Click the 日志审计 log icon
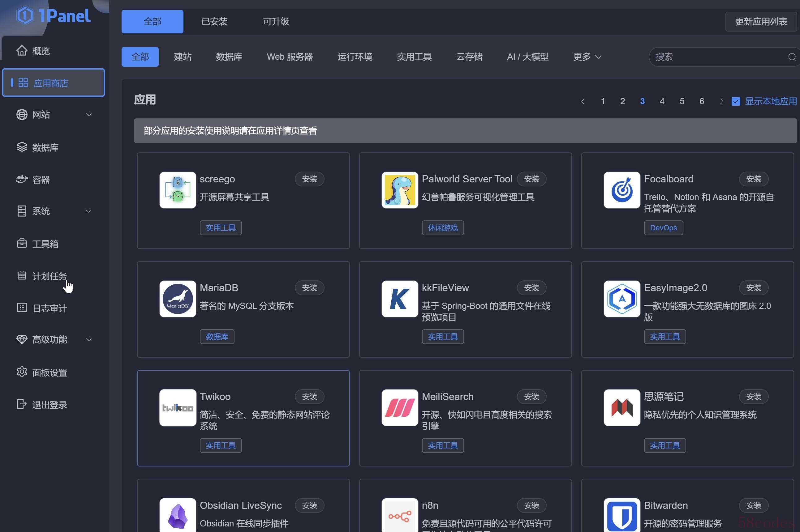 (x=22, y=307)
